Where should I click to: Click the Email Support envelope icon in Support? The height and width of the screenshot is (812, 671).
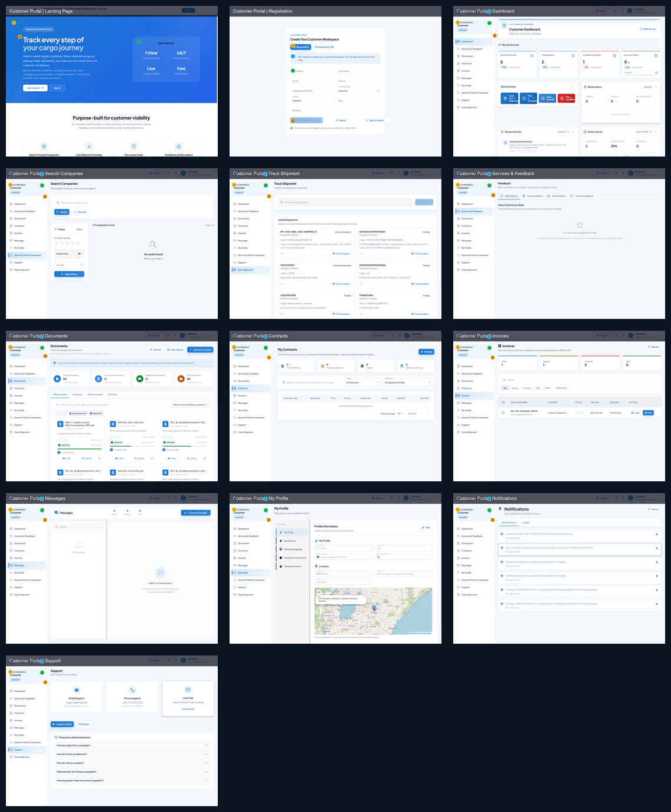[77, 690]
